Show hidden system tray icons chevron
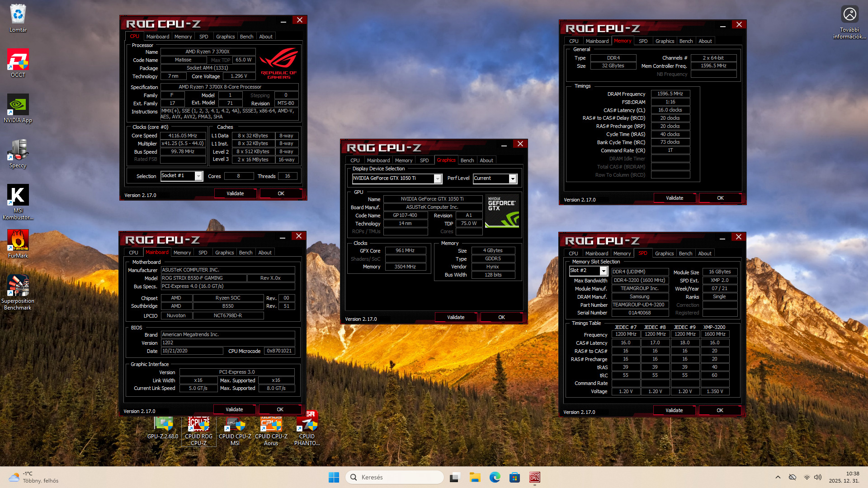This screenshot has height=488, width=868. (778, 477)
